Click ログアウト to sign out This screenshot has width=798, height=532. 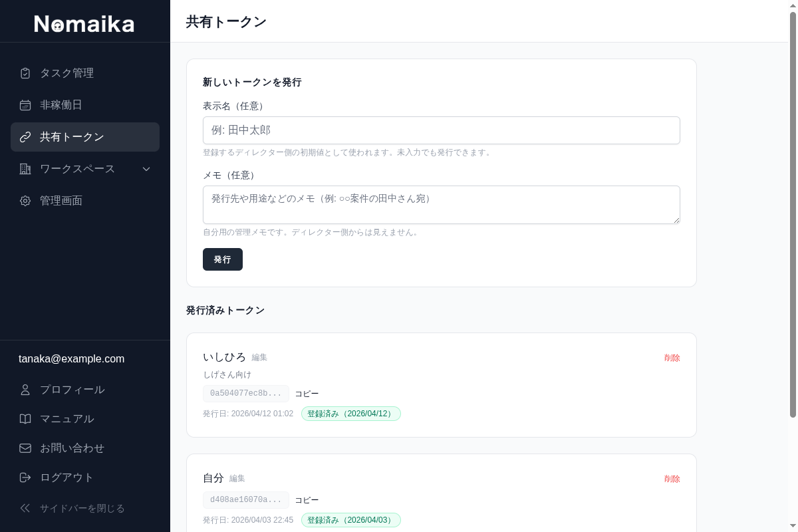pyautogui.click(x=85, y=477)
